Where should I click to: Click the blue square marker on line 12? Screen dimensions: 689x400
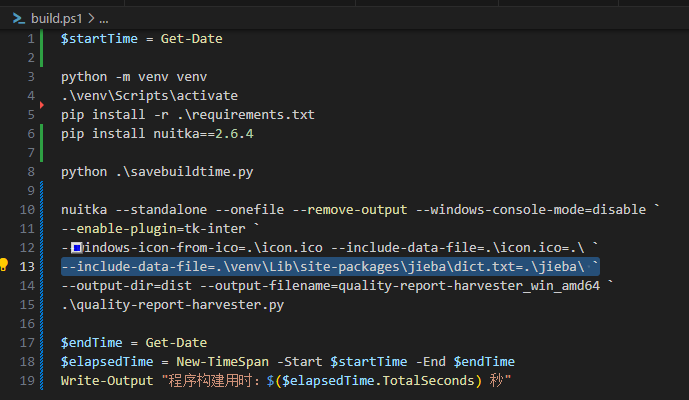tap(76, 247)
